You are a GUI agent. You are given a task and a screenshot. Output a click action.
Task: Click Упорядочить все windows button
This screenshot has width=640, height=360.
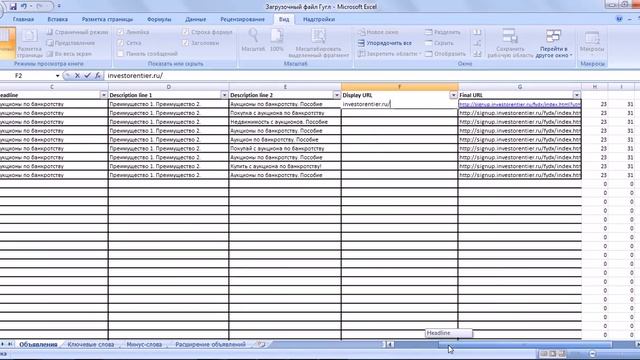[384, 43]
